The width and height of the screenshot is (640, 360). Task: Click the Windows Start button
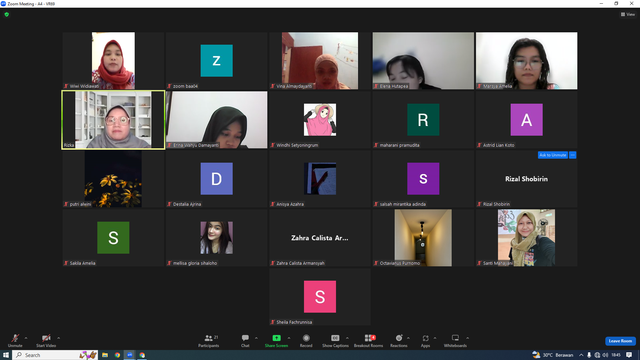[6, 355]
